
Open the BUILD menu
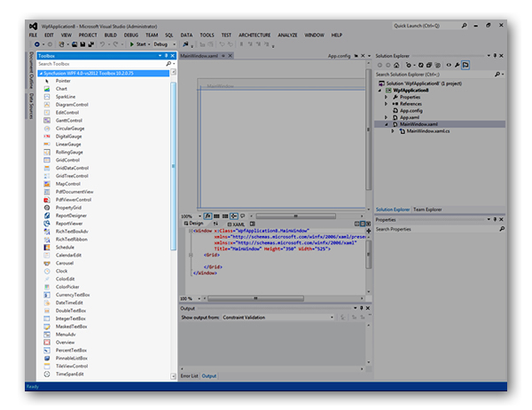(x=111, y=35)
